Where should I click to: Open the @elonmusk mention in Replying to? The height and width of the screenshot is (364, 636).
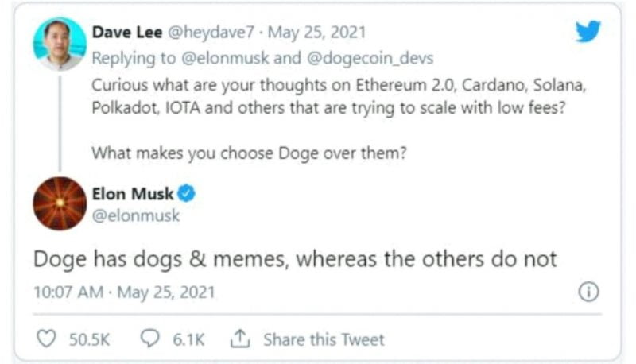click(x=198, y=58)
